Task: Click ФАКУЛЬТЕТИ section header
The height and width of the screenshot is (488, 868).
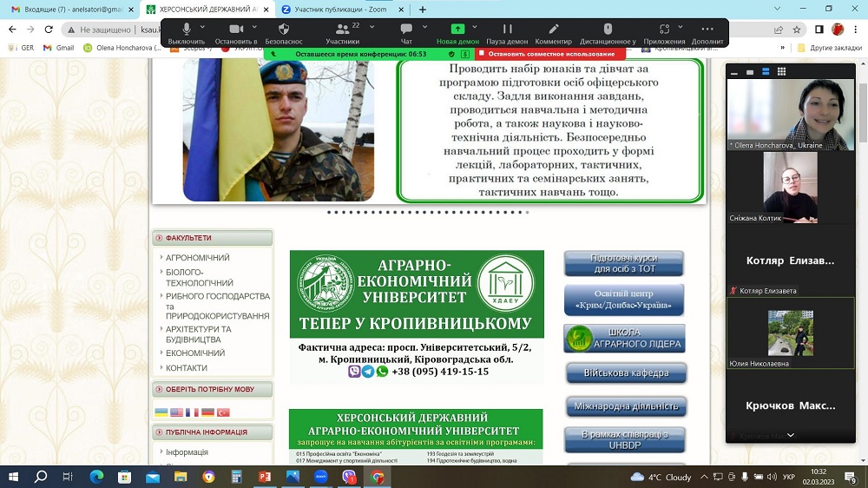Action: (x=213, y=238)
